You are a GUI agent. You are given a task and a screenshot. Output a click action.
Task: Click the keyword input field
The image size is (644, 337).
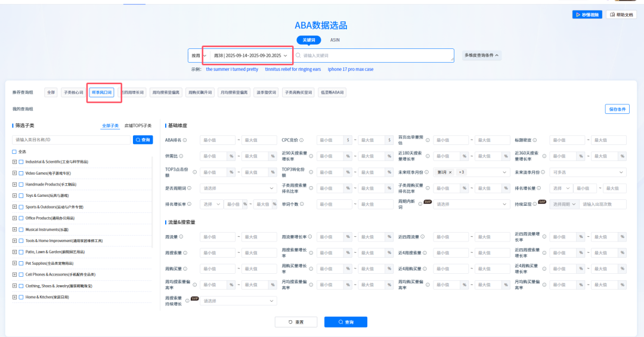(374, 55)
